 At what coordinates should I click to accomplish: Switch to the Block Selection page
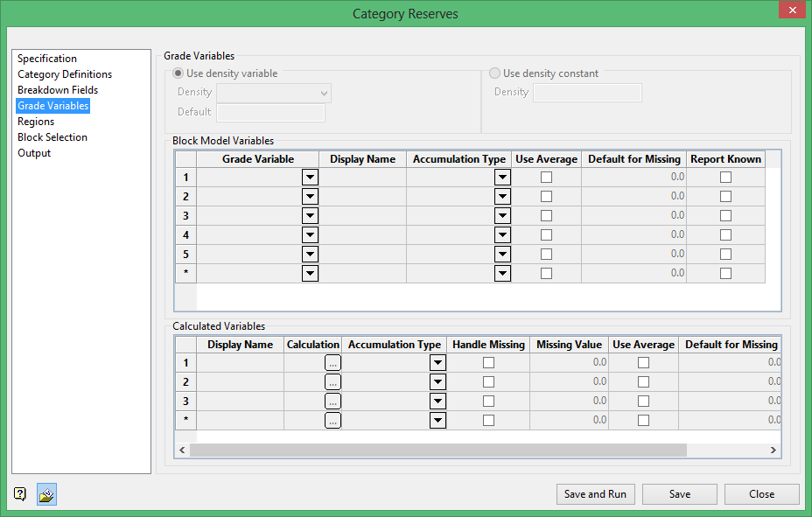pyautogui.click(x=52, y=137)
